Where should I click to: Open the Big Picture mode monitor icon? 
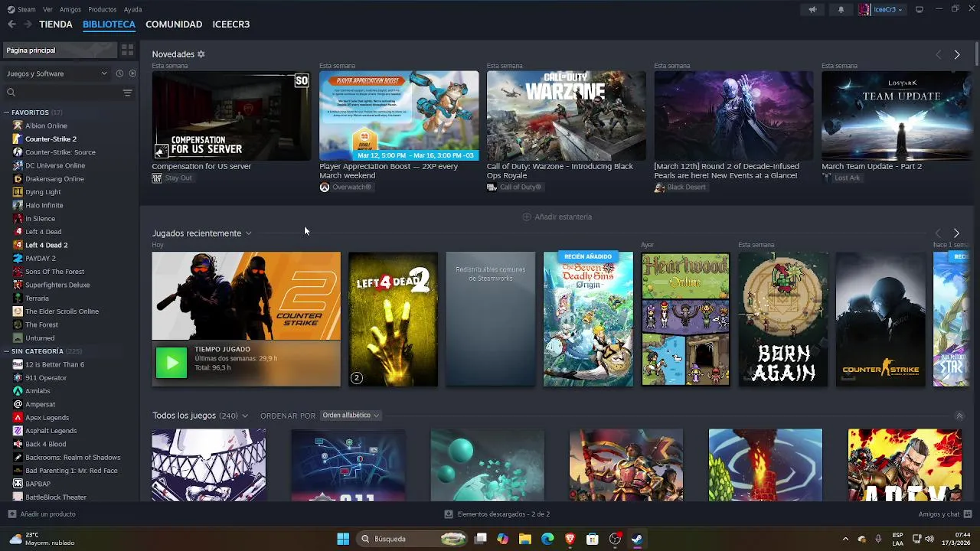pyautogui.click(x=920, y=9)
